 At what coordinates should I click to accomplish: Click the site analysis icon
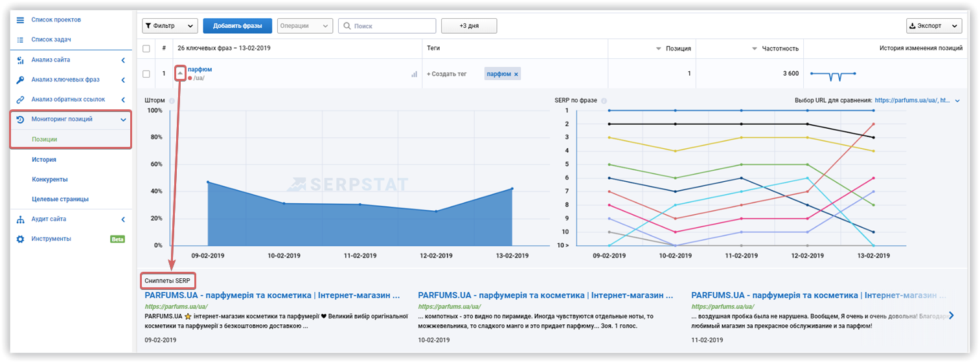point(20,60)
